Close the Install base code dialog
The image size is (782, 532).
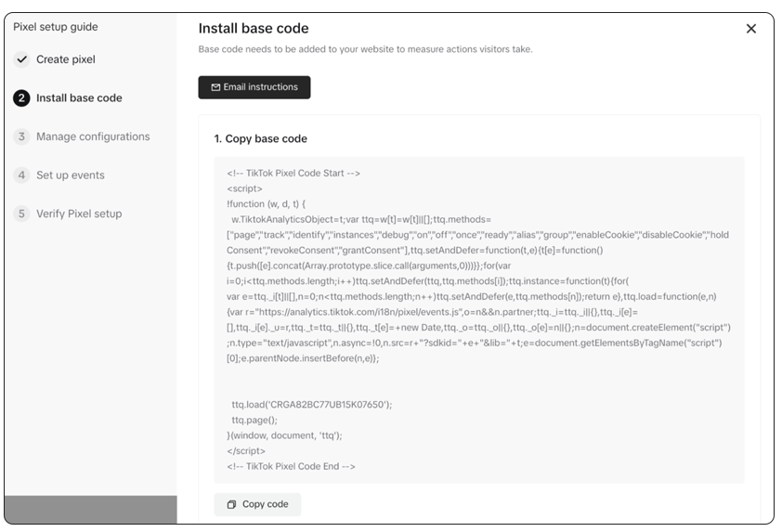coord(750,29)
